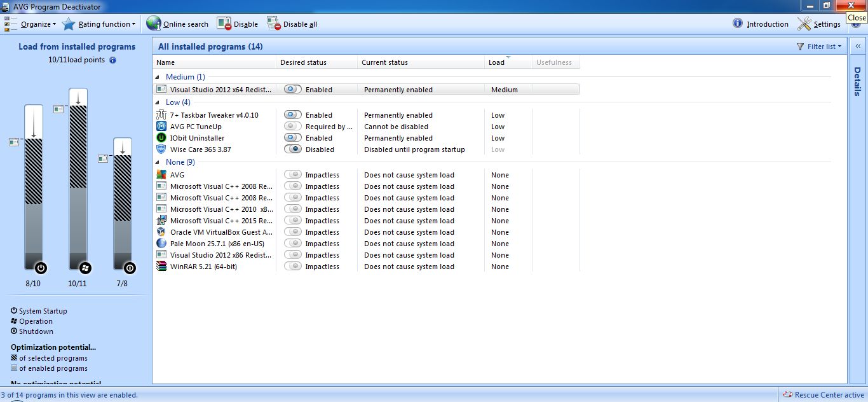This screenshot has width=868, height=402.
Task: Click the System Startup load bar above 8/10
Action: click(34, 187)
